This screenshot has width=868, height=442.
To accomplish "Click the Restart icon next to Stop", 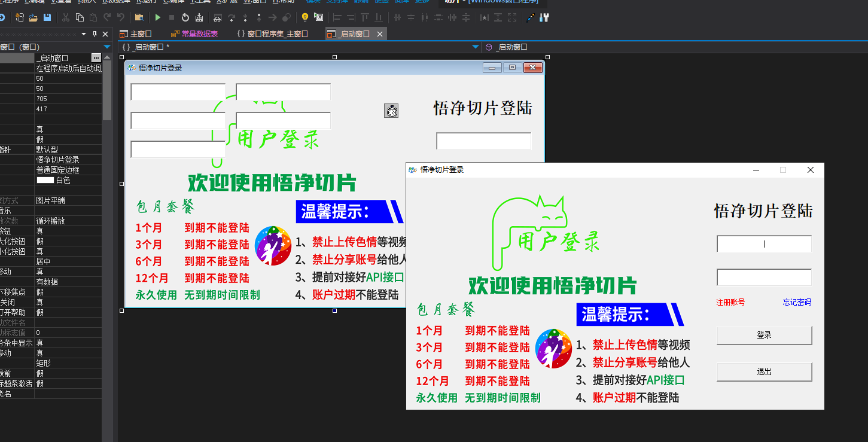I will (185, 17).
